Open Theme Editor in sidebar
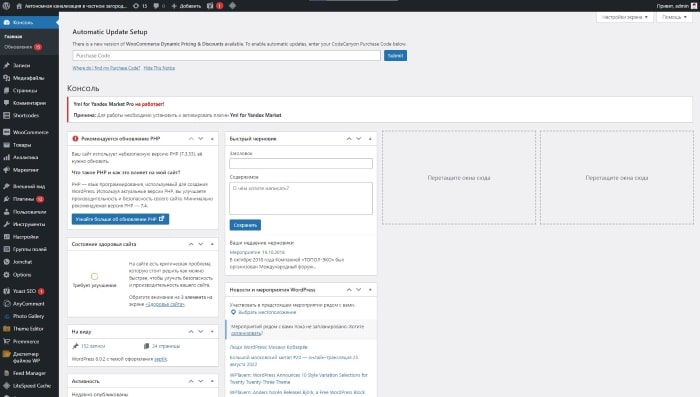Image resolution: width=700 pixels, height=397 pixels. [29, 329]
